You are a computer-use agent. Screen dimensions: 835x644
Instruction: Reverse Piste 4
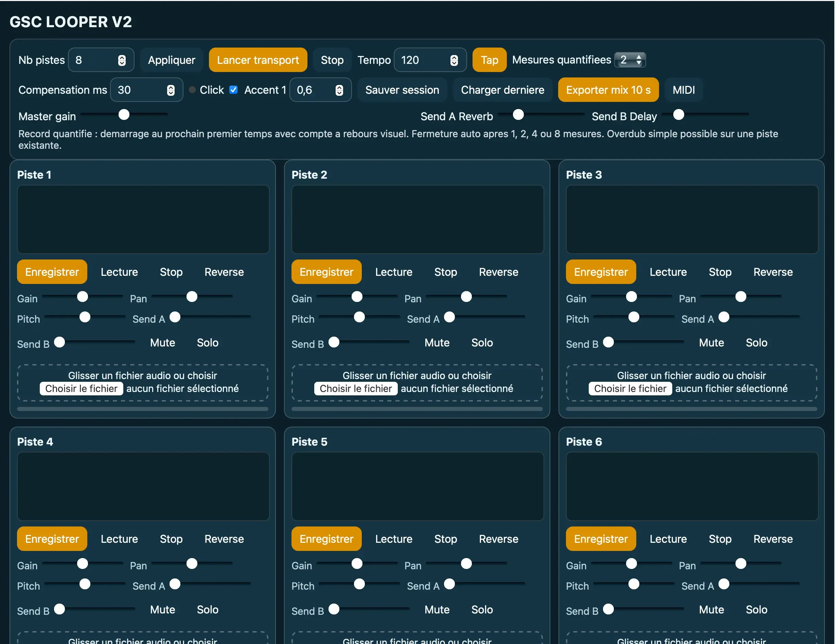coord(224,539)
